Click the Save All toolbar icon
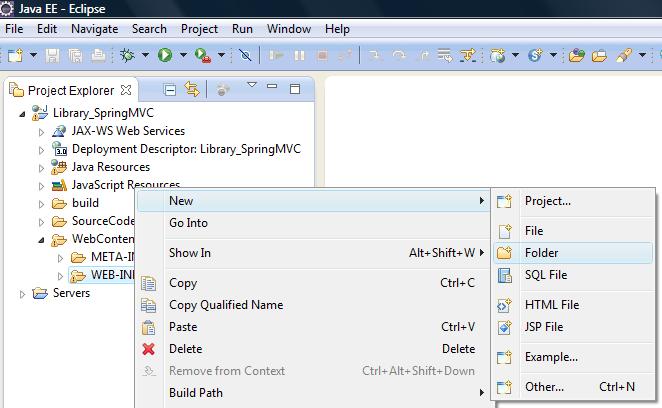662x408 pixels. click(76, 55)
